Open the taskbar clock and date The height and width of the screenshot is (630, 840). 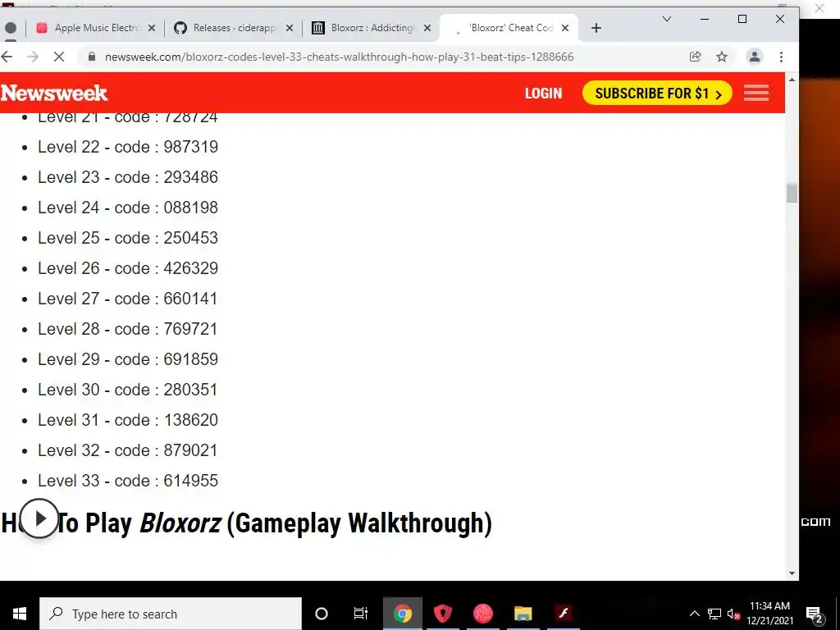[x=769, y=614]
